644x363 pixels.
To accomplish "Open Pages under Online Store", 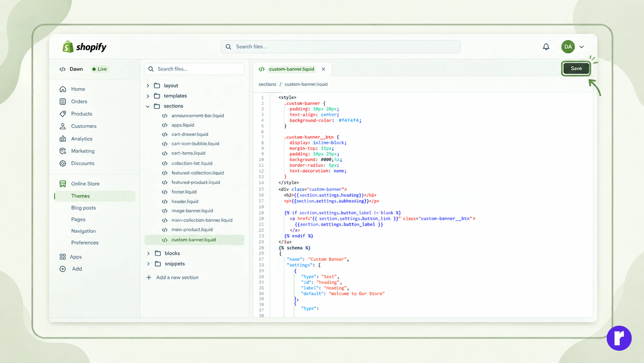I will coord(78,219).
